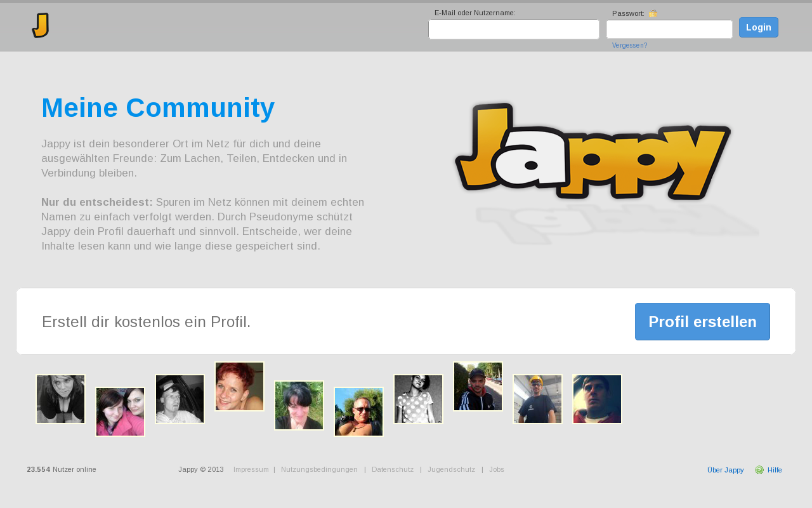
Task: Open profile photo of red-haired woman
Action: pos(239,386)
